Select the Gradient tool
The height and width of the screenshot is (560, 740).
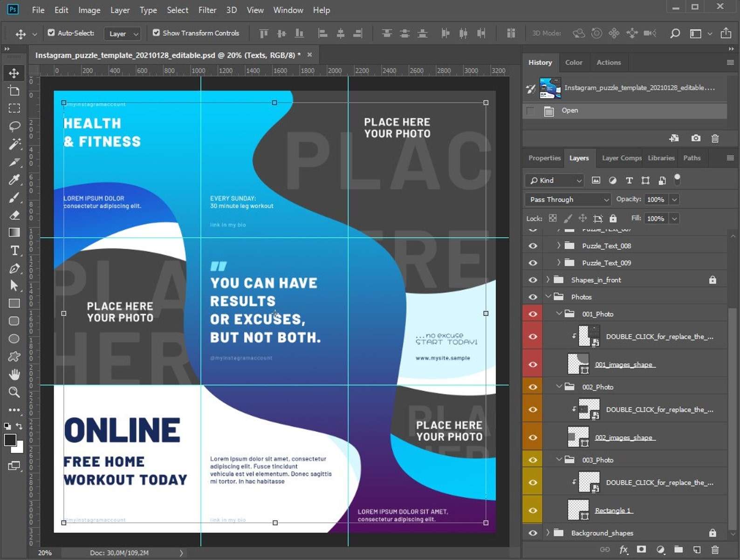[x=14, y=232]
